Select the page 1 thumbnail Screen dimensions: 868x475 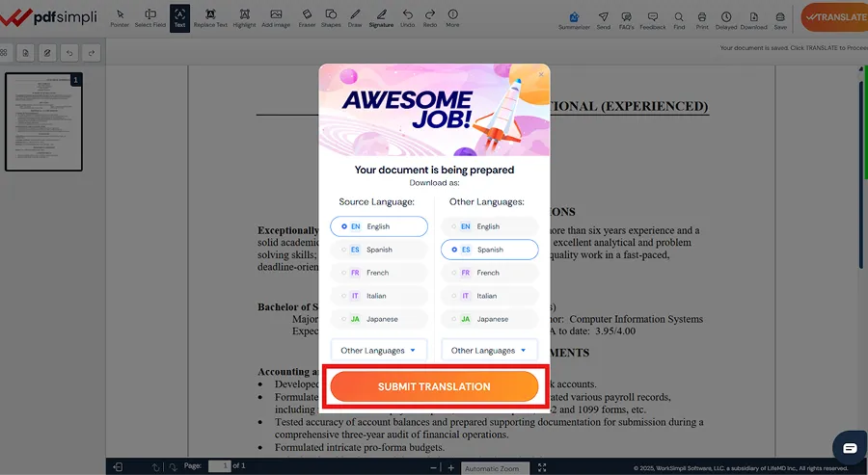tap(43, 121)
